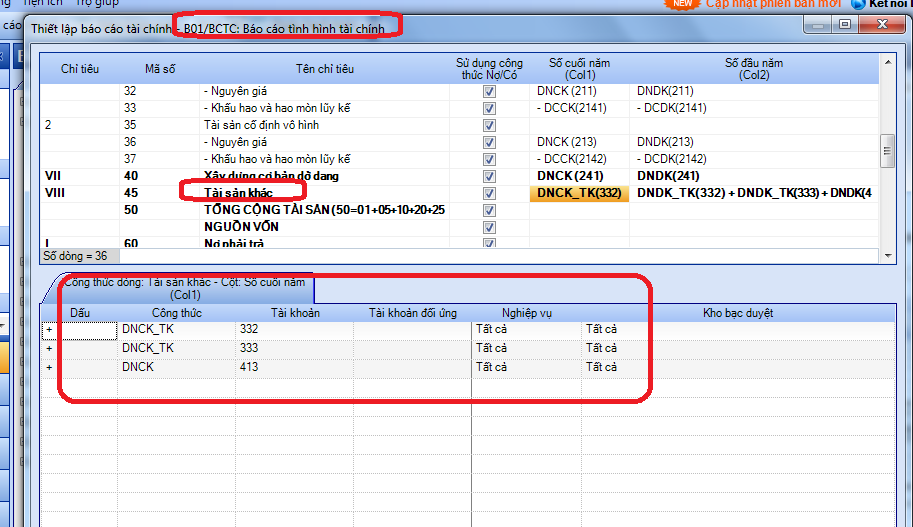Toggle Nợ/Có checkbox for row 37
This screenshot has height=527, width=913.
point(489,159)
